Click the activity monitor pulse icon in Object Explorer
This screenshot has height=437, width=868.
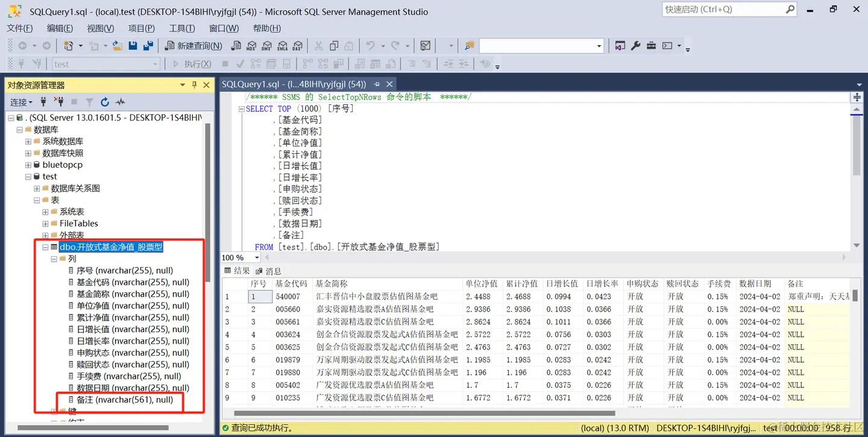click(121, 102)
